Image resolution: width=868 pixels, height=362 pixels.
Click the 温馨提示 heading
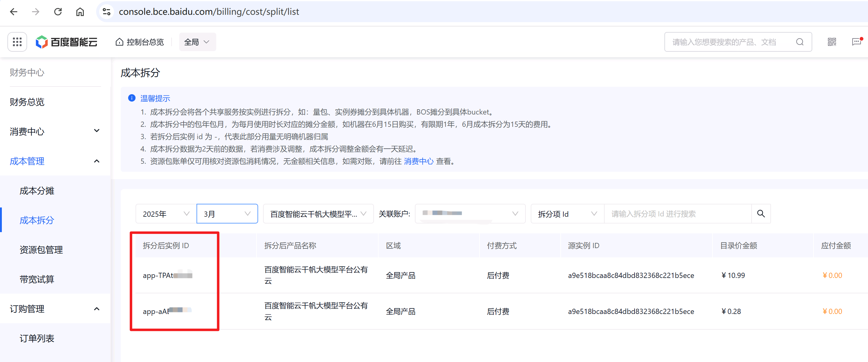tap(155, 98)
